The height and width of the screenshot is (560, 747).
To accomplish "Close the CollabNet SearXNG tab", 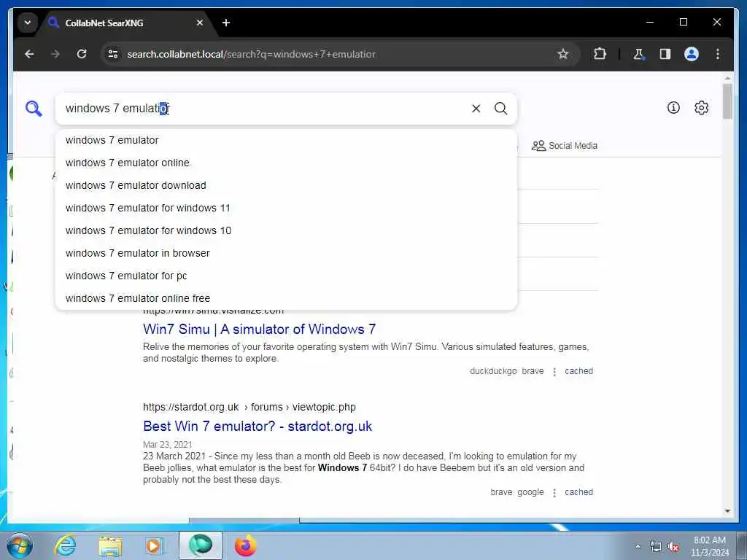I will click(x=200, y=23).
